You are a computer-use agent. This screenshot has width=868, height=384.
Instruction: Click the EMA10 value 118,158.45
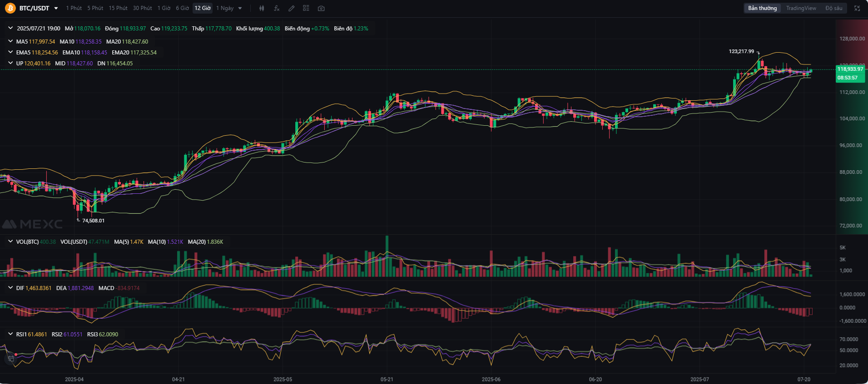coord(94,52)
